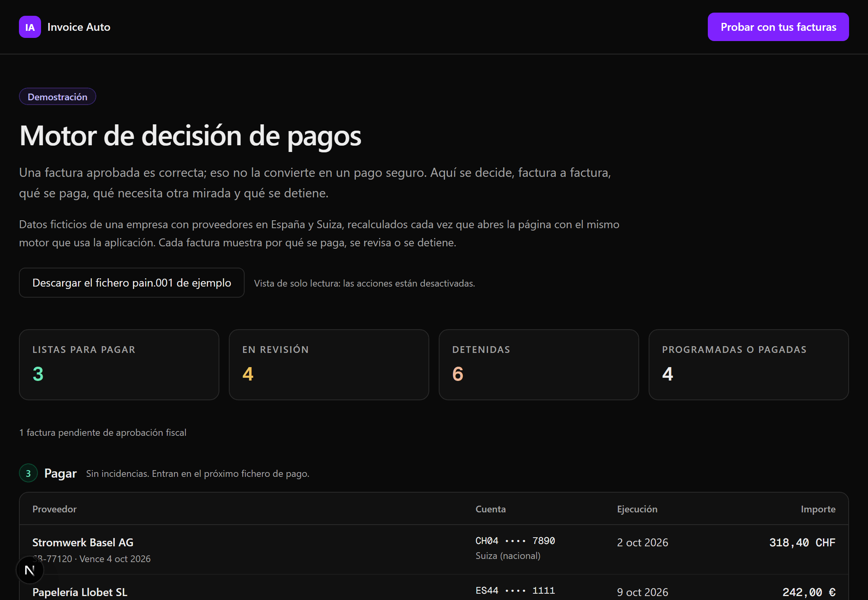The width and height of the screenshot is (868, 600).
Task: Select the Programadas o pagadas card
Action: point(749,365)
